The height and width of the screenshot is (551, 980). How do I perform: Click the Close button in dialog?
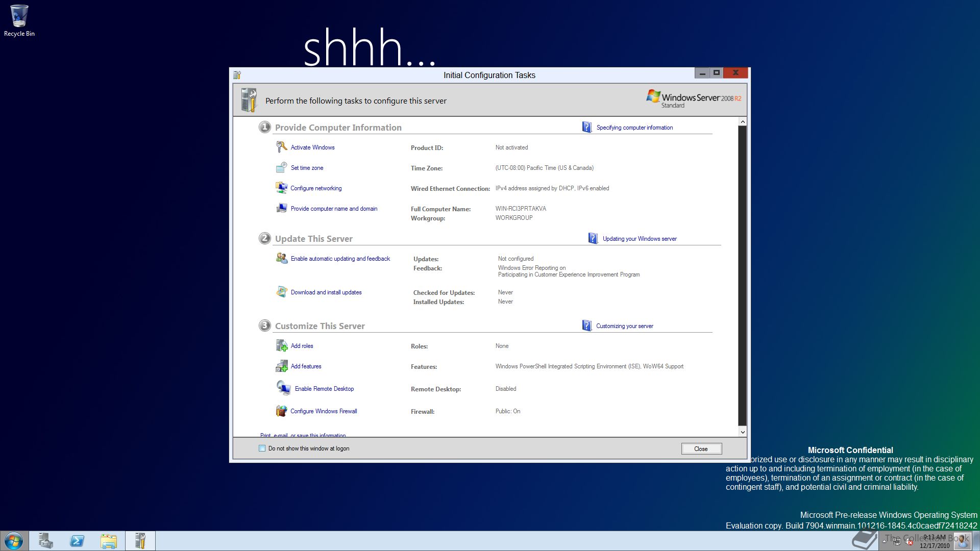click(x=701, y=448)
